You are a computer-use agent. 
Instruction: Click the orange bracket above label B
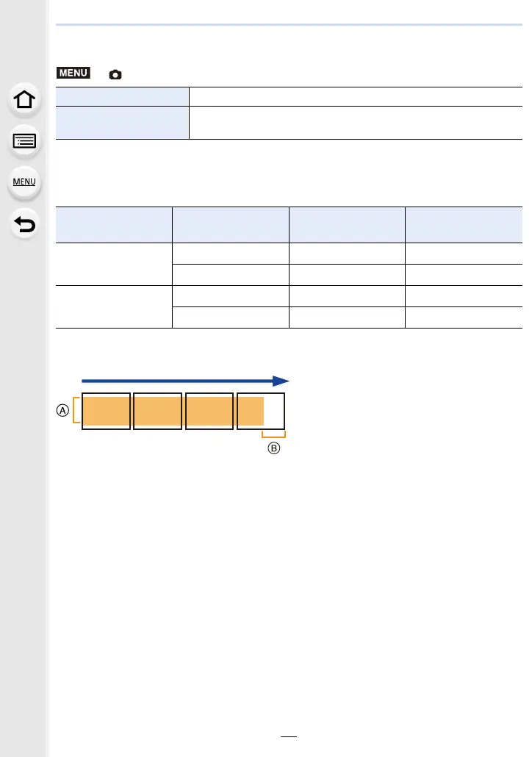pyautogui.click(x=273, y=434)
